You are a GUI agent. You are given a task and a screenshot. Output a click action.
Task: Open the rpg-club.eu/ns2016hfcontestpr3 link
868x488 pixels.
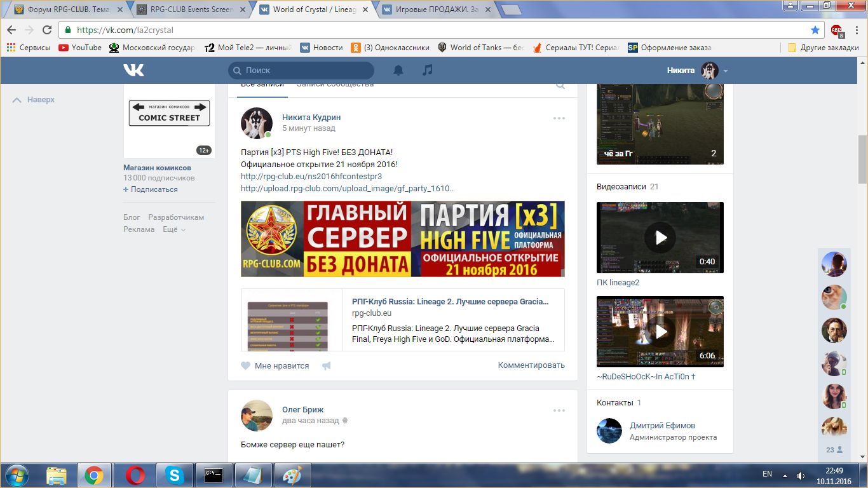click(x=311, y=177)
